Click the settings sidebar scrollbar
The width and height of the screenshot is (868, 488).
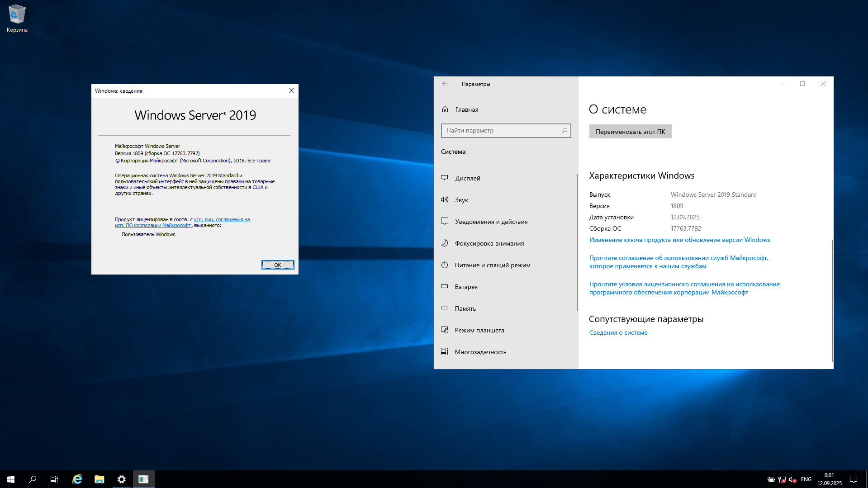(577, 243)
